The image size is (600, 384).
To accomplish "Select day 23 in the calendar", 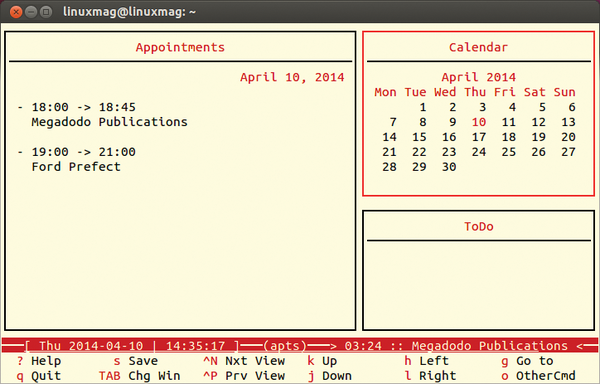I will tap(449, 152).
